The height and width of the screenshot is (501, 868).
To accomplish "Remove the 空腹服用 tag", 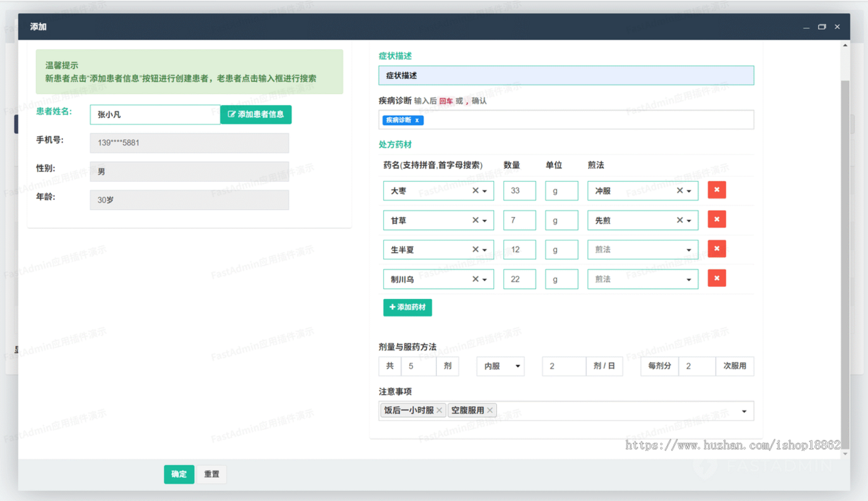I will point(490,411).
